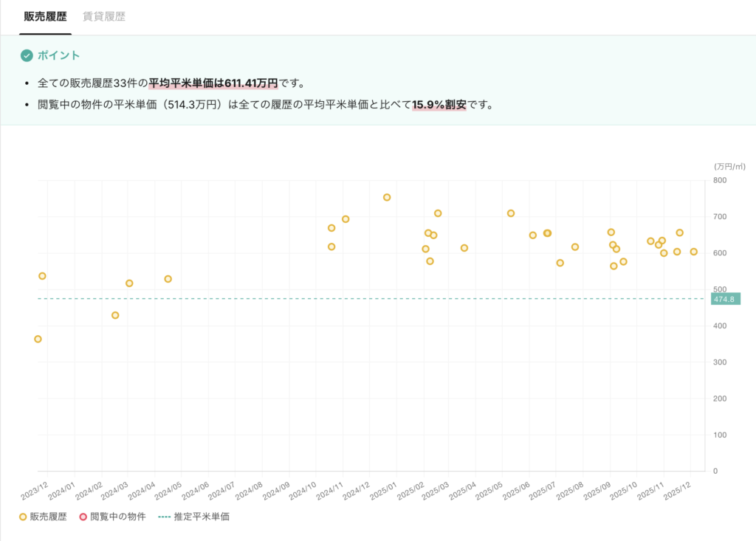Click the highlighted 15.9%割安 text
The width and height of the screenshot is (756, 541).
(x=439, y=105)
